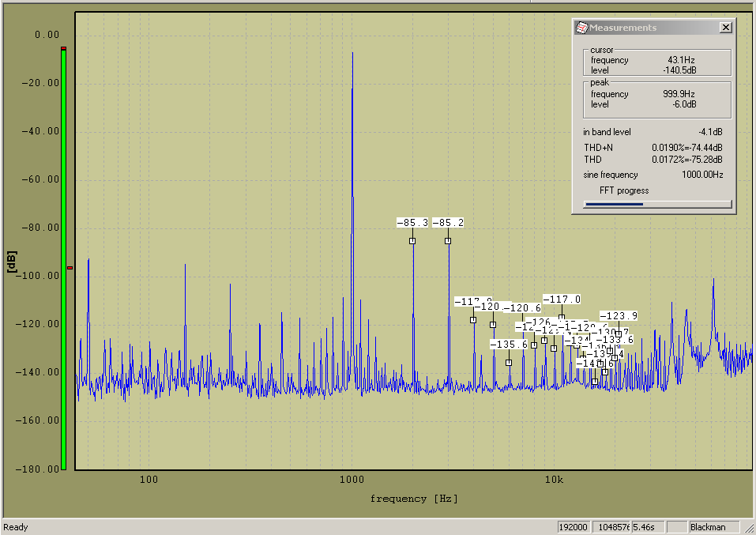Select the -135.6 harmonic marker square
This screenshot has width=756, height=535.
509,363
